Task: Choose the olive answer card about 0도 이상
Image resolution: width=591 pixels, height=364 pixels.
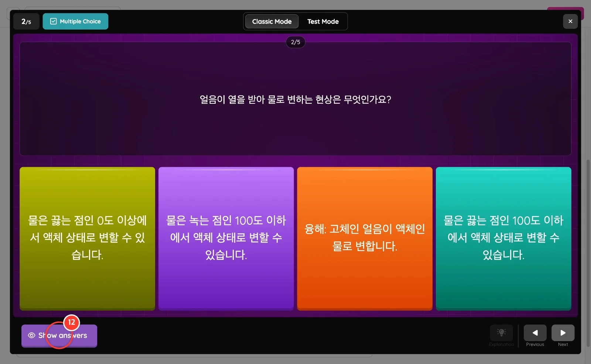Action: 87,238
